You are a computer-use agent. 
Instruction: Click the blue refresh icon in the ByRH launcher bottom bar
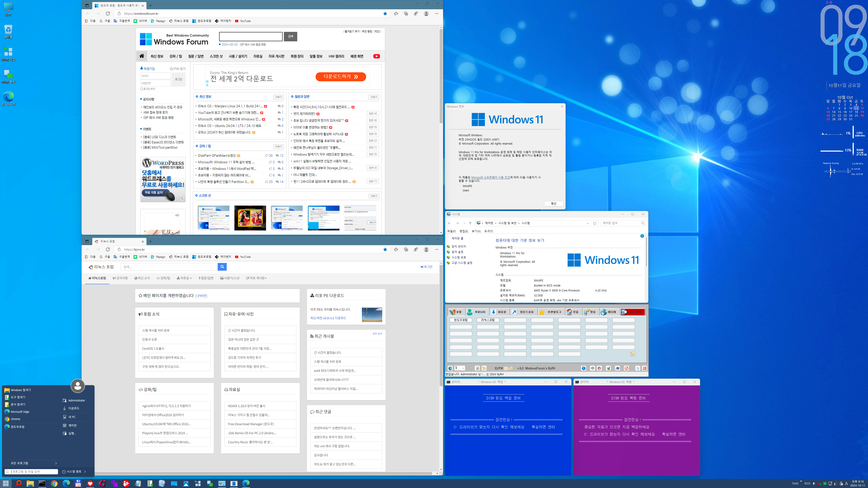click(x=637, y=368)
